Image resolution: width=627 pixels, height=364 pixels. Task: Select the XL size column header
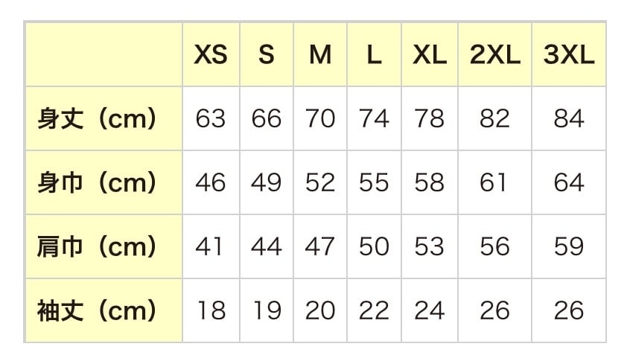(x=430, y=54)
